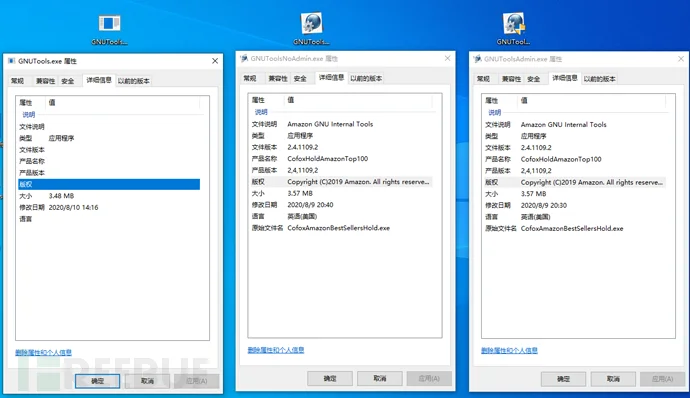690x398 pixels.
Task: Select 详细信息 tab in GNUTools.exe window
Action: (x=99, y=80)
